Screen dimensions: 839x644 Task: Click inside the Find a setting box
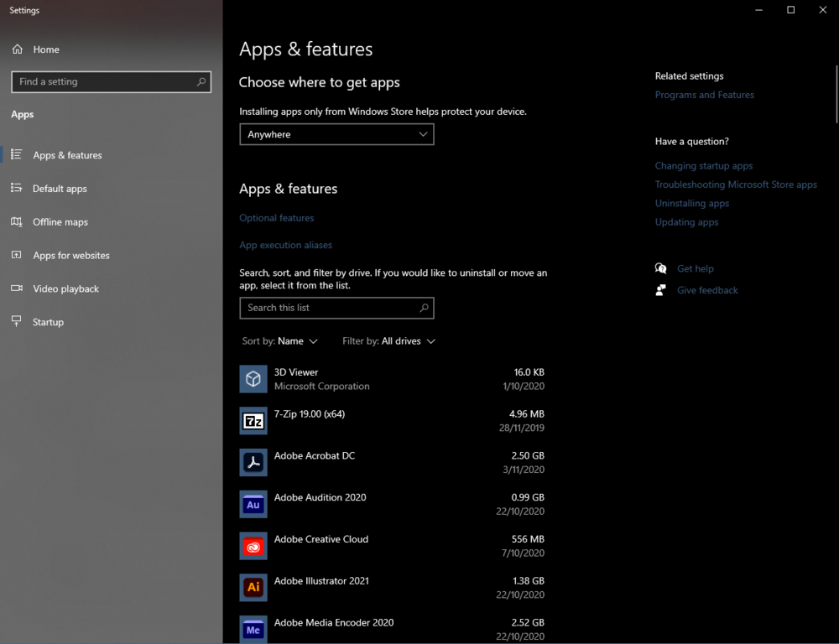point(105,82)
